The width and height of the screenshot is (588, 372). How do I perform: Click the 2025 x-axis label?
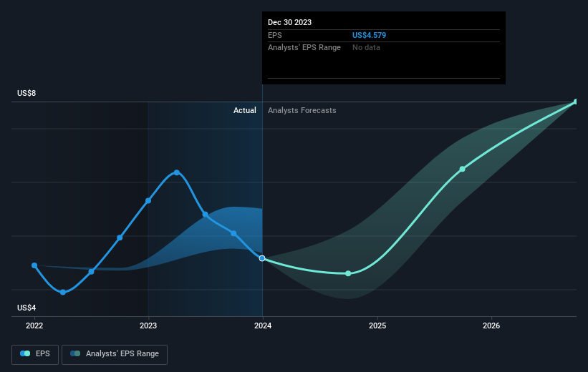[x=377, y=325]
